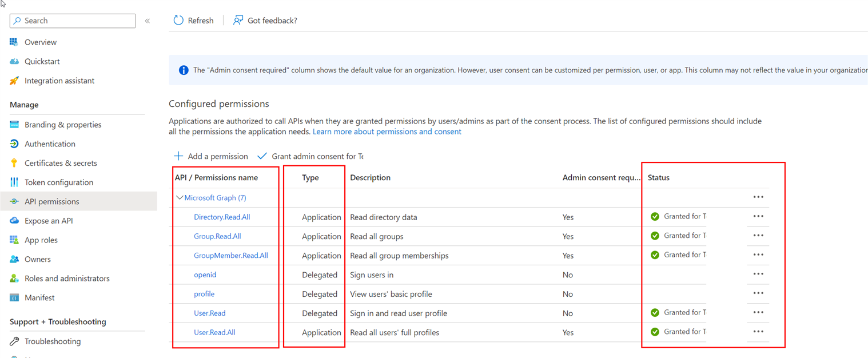Open more options for User.Read.All row
The image size is (868, 358).
point(758,332)
